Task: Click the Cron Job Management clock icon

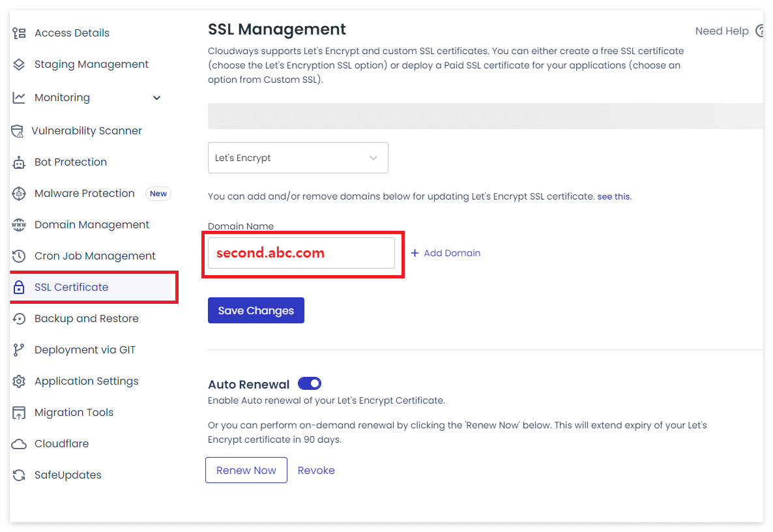Action: (19, 256)
